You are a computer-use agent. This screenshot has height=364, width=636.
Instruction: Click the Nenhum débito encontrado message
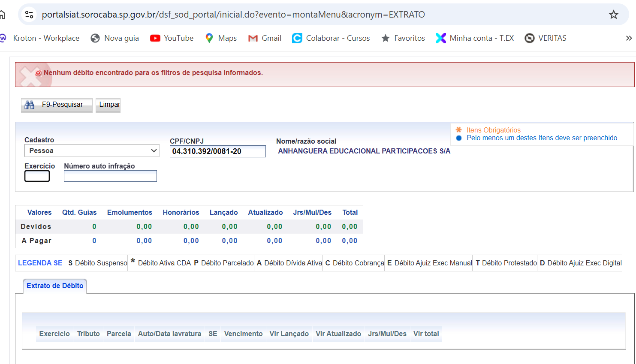[153, 73]
